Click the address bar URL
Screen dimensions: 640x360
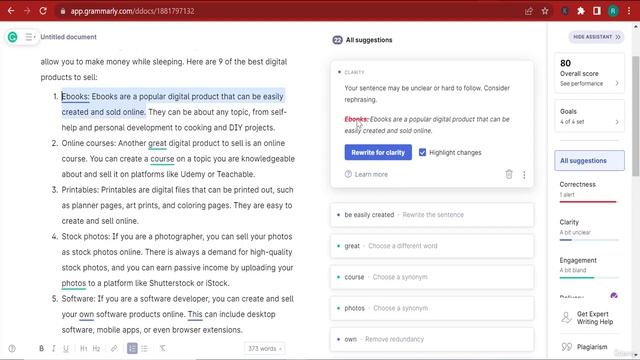(132, 11)
